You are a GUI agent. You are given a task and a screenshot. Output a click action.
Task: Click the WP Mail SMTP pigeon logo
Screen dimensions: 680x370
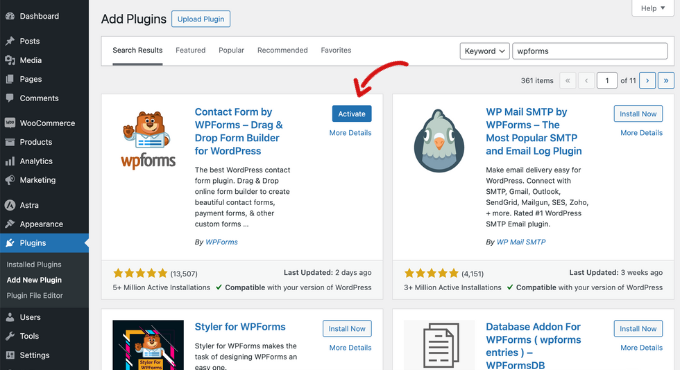coord(439,141)
